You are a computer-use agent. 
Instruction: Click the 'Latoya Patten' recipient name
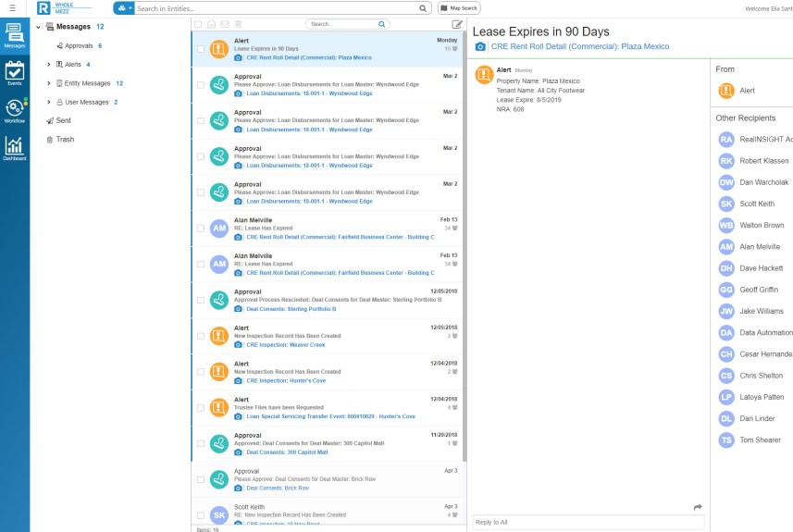coord(762,397)
